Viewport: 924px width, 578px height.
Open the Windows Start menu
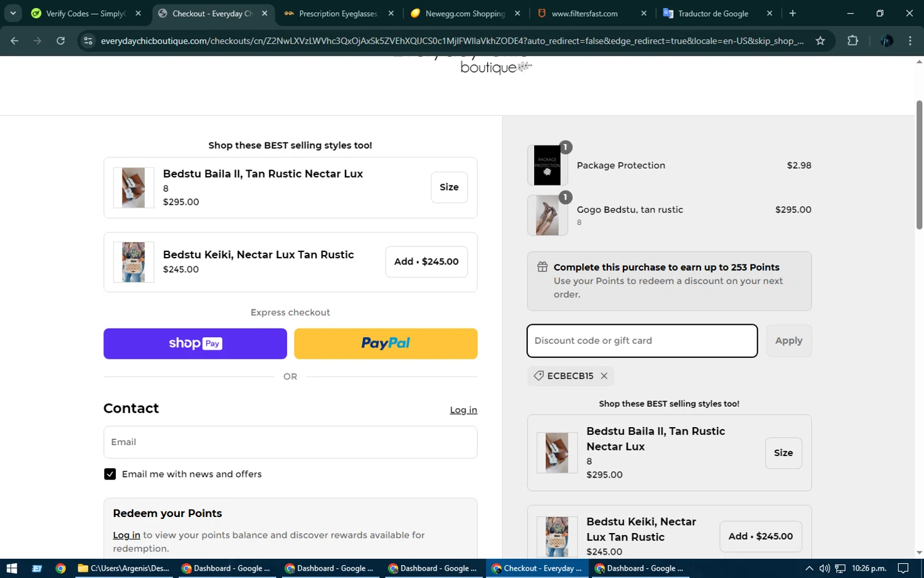point(12,568)
